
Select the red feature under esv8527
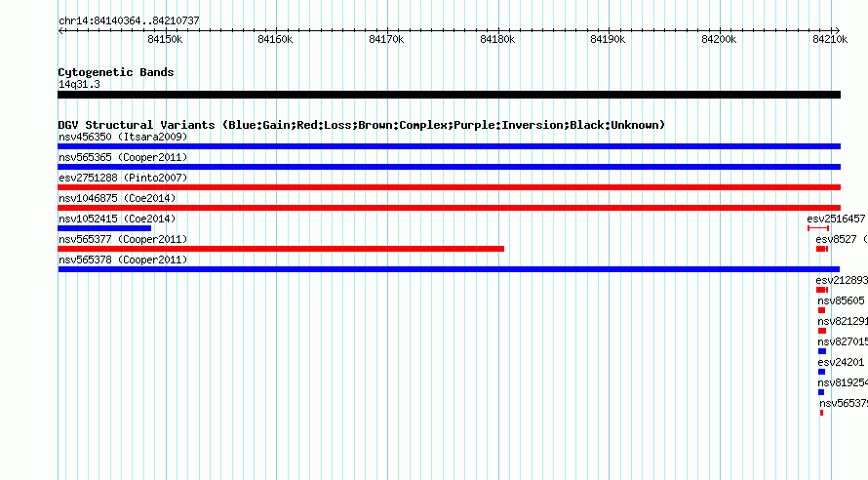[822, 249]
